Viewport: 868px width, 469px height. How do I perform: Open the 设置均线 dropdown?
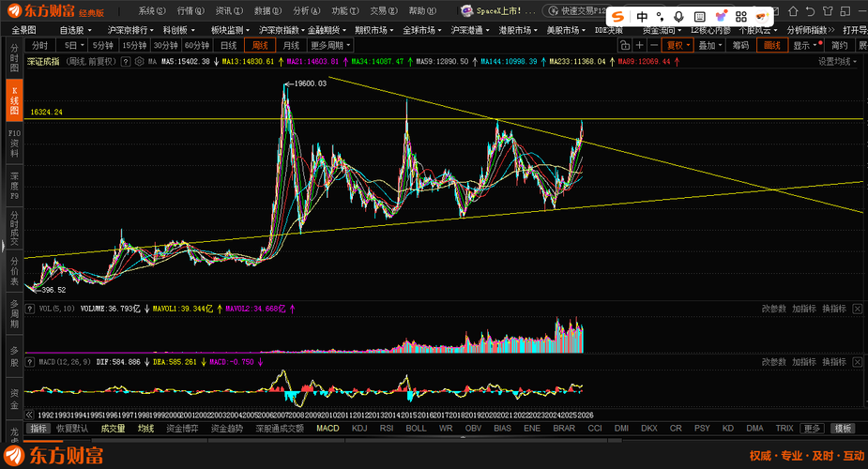click(838, 61)
